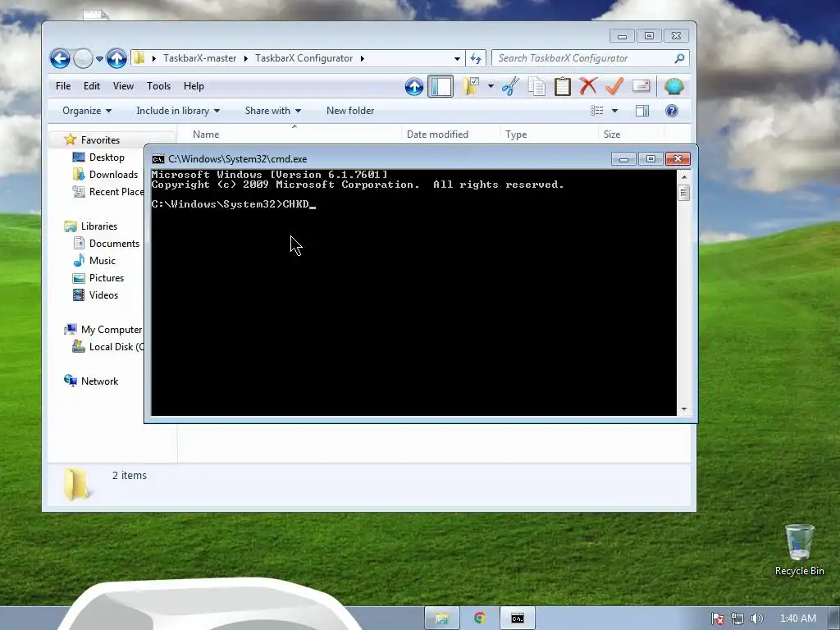Open dropdown arrow beside folder options icon
840x630 pixels.
(491, 85)
